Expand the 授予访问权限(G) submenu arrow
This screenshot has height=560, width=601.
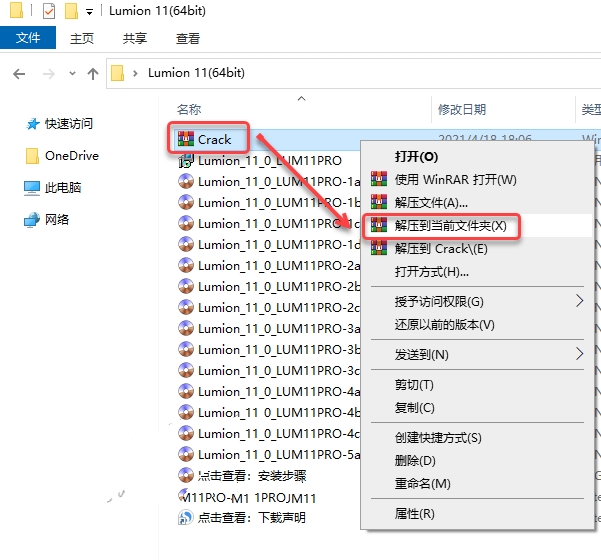pyautogui.click(x=579, y=301)
